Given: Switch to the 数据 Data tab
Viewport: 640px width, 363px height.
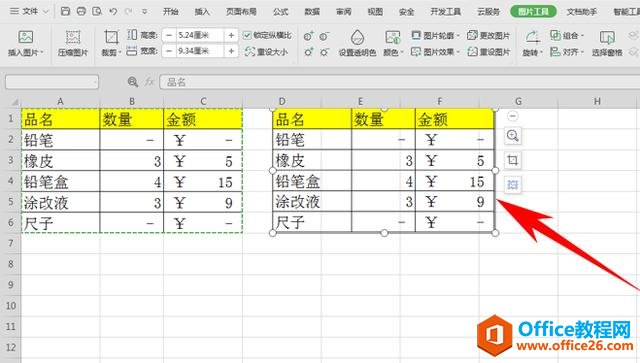Looking at the screenshot, I should [312, 11].
